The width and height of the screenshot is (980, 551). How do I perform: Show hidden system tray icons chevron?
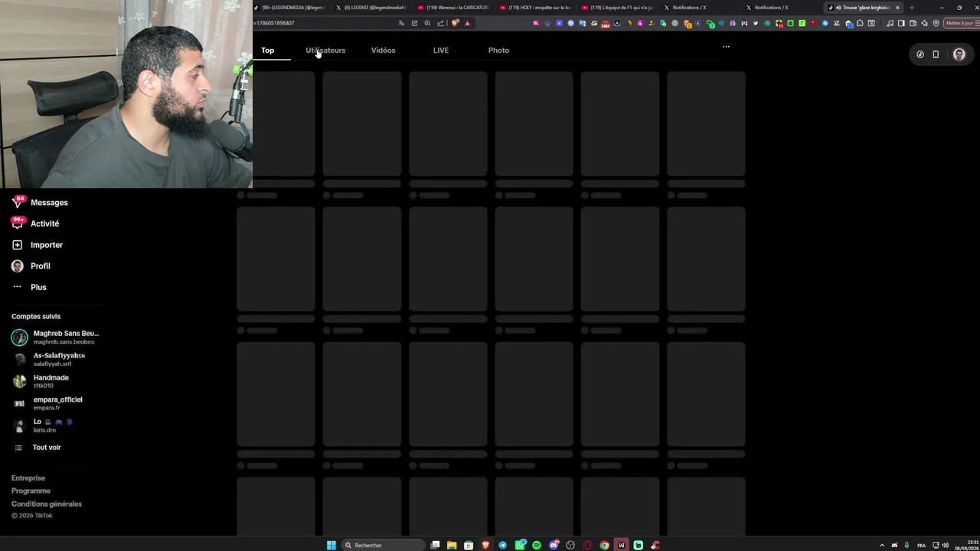point(882,545)
